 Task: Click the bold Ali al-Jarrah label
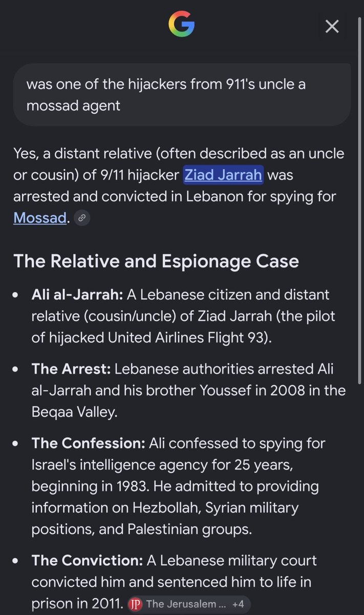(77, 295)
